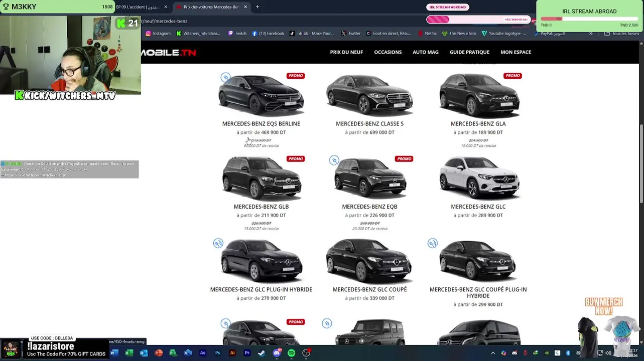The image size is (644, 361).
Task: Open the Mercedes-Benz GLB link
Action: click(x=261, y=207)
